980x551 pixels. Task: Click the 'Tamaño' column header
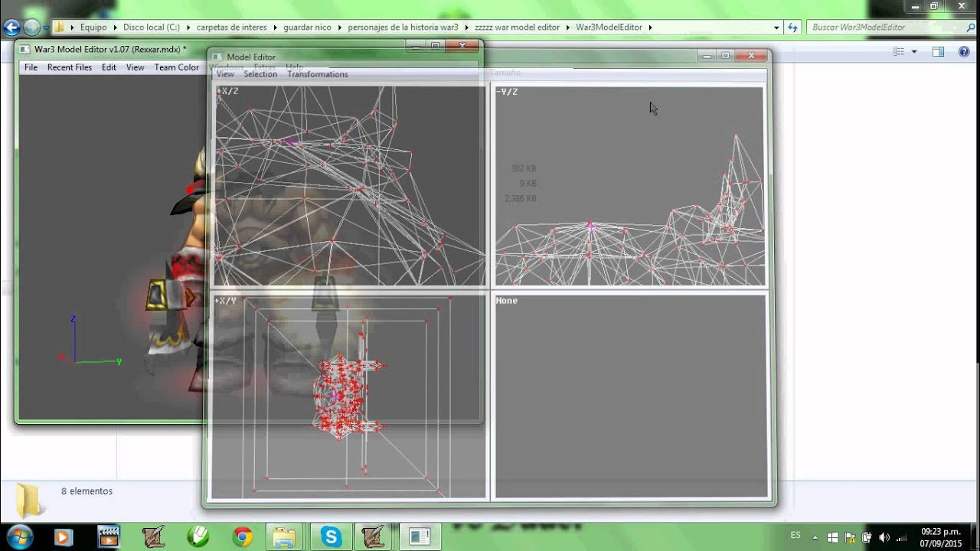click(x=505, y=73)
